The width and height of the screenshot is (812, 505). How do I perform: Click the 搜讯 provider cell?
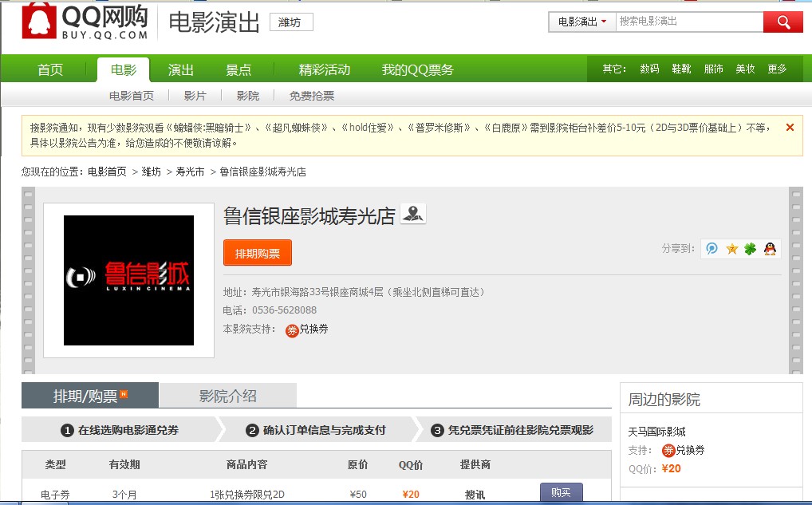point(475,495)
